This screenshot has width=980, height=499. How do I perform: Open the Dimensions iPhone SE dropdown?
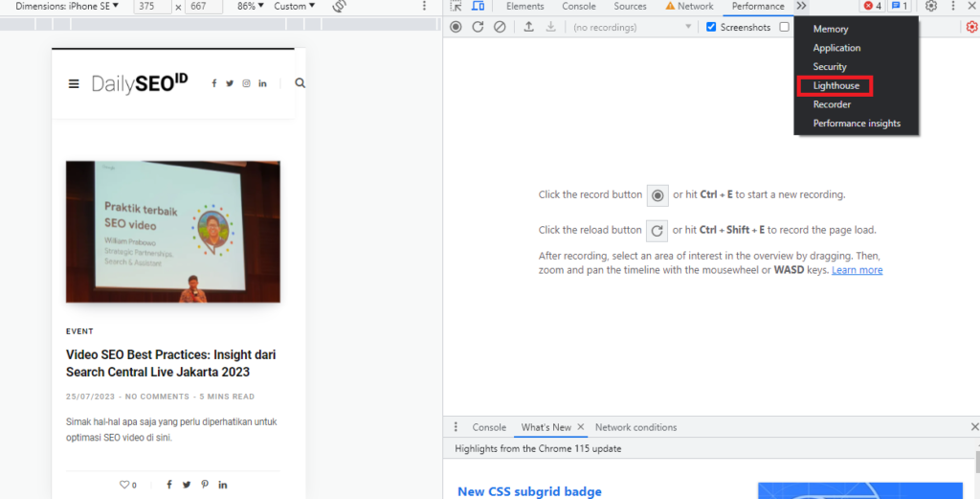[67, 7]
